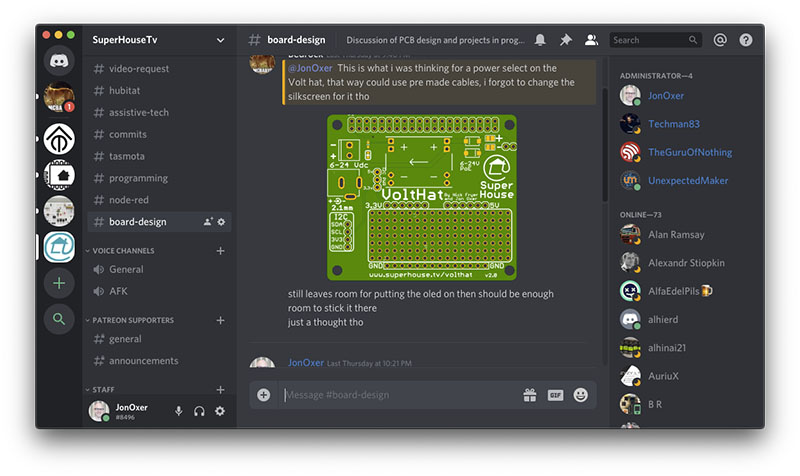
Task: Focus the Message #board-design input
Action: pyautogui.click(x=401, y=395)
